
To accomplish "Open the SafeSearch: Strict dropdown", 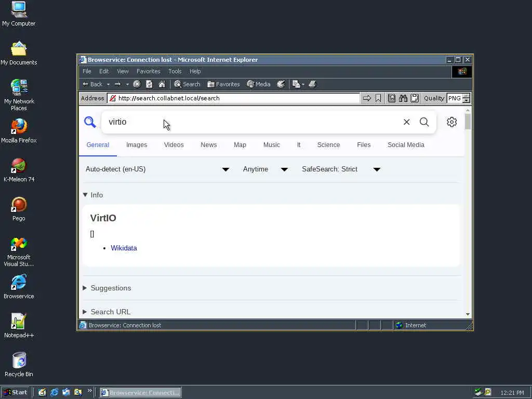I will point(341,169).
